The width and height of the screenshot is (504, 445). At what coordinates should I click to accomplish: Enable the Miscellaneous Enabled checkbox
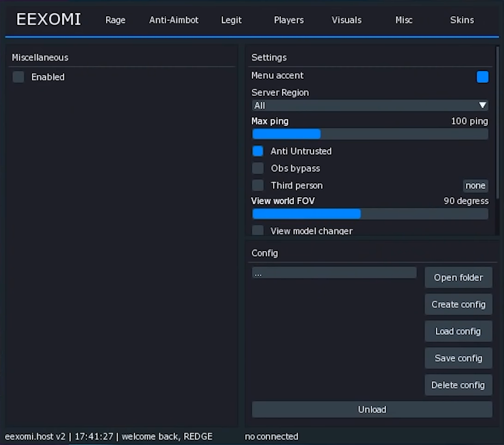point(19,77)
